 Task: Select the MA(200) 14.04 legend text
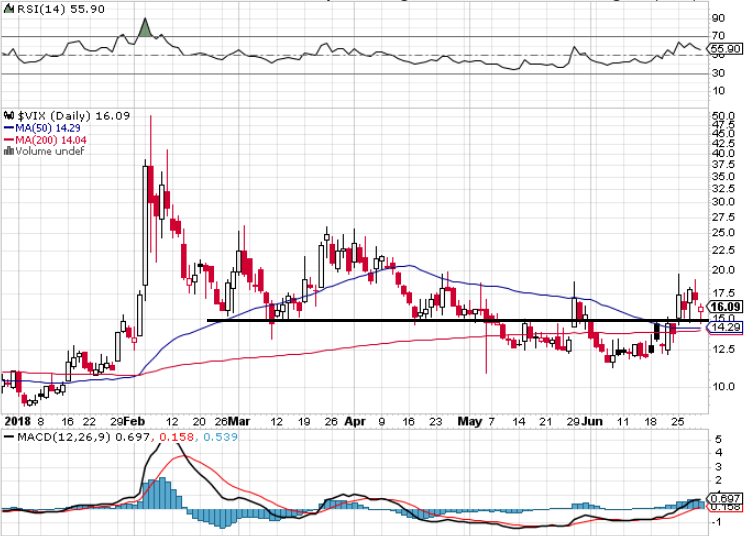[51, 140]
